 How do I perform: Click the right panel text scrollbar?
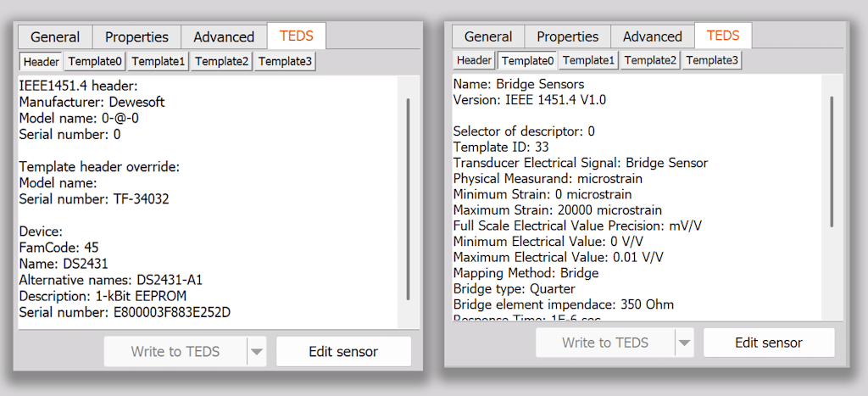click(x=832, y=160)
